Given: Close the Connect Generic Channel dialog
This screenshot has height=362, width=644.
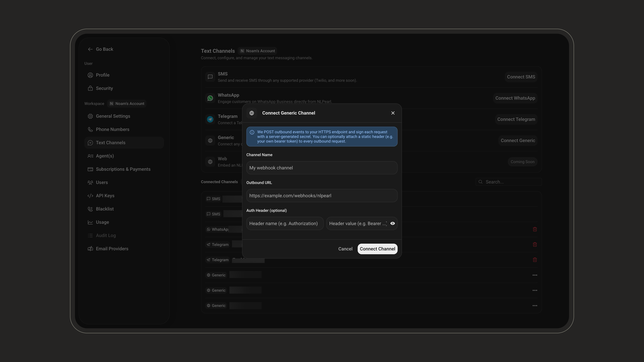Looking at the screenshot, I should [x=393, y=113].
